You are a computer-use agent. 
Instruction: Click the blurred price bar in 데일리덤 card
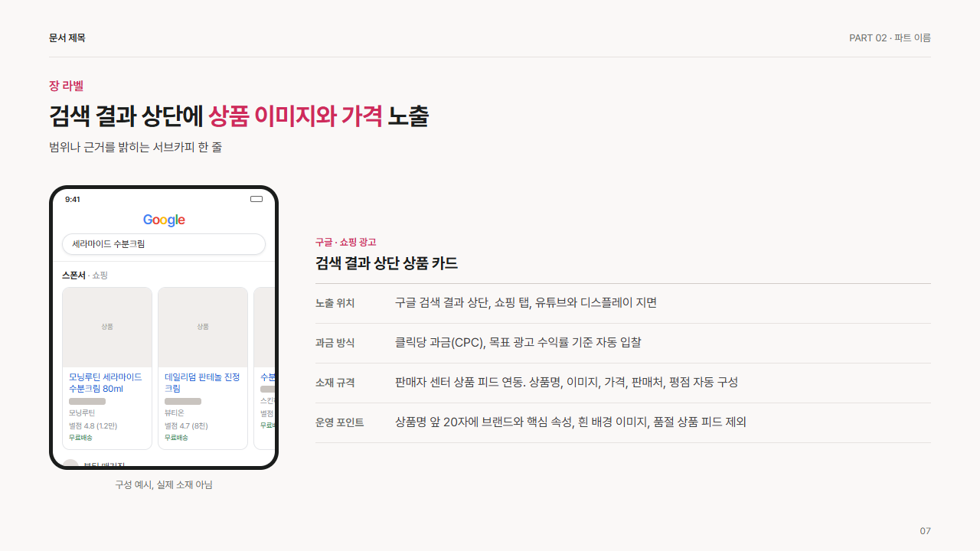click(x=183, y=401)
